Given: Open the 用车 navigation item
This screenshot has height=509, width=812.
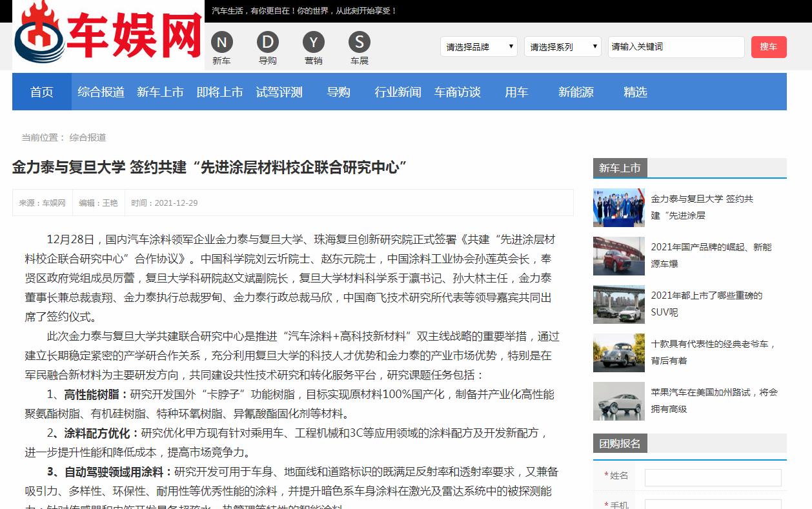Looking at the screenshot, I should [x=516, y=92].
